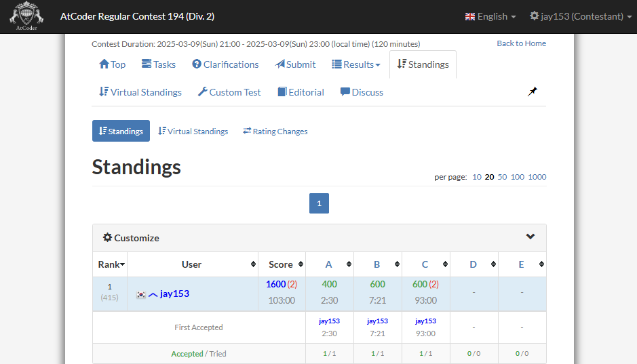Image resolution: width=637 pixels, height=364 pixels.
Task: Open jay153 user profile in rank row
Action: pos(175,294)
